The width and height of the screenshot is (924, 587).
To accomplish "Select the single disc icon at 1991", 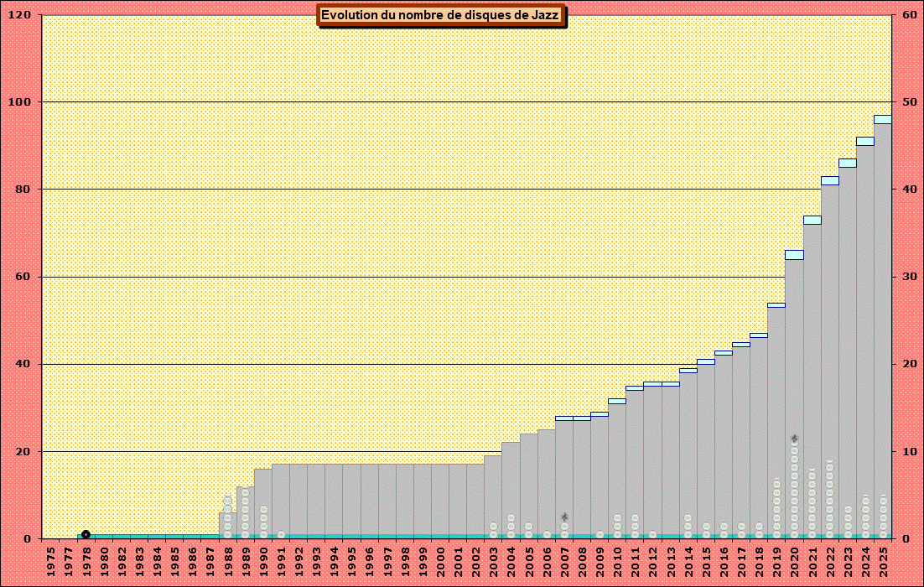I will point(281,534).
